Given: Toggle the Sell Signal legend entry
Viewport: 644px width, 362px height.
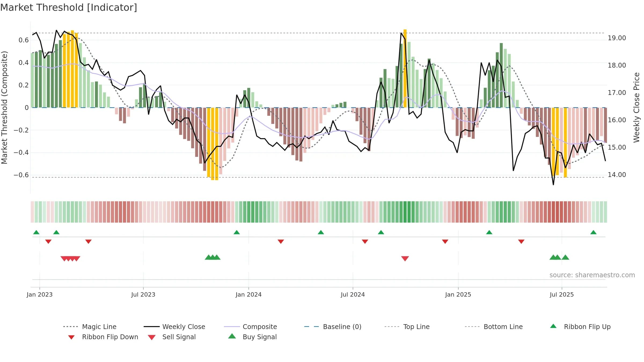Looking at the screenshot, I should coord(172,337).
